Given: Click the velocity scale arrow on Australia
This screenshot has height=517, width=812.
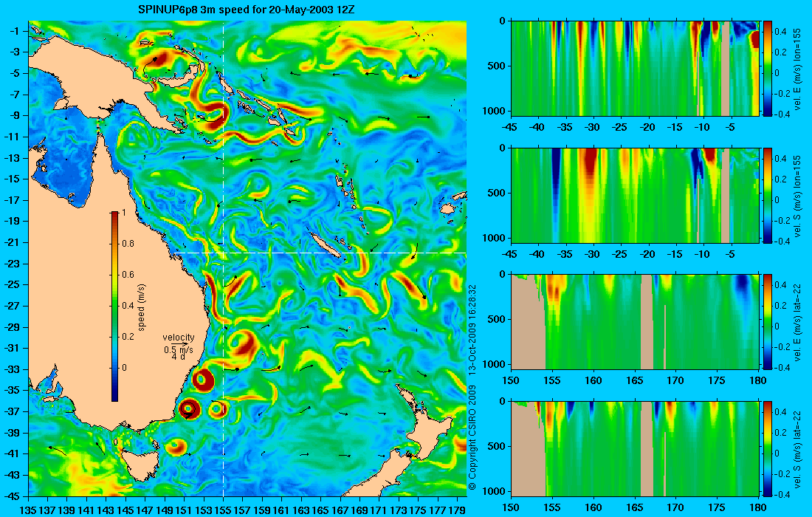Looking at the screenshot, I should [x=179, y=344].
